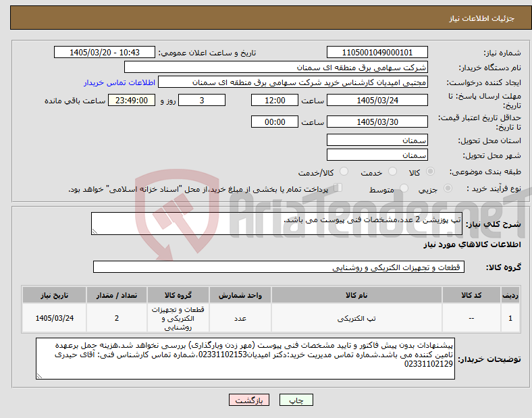Select the جزیی purchase type radio
The width and height of the screenshot is (532, 418).
click(448, 188)
